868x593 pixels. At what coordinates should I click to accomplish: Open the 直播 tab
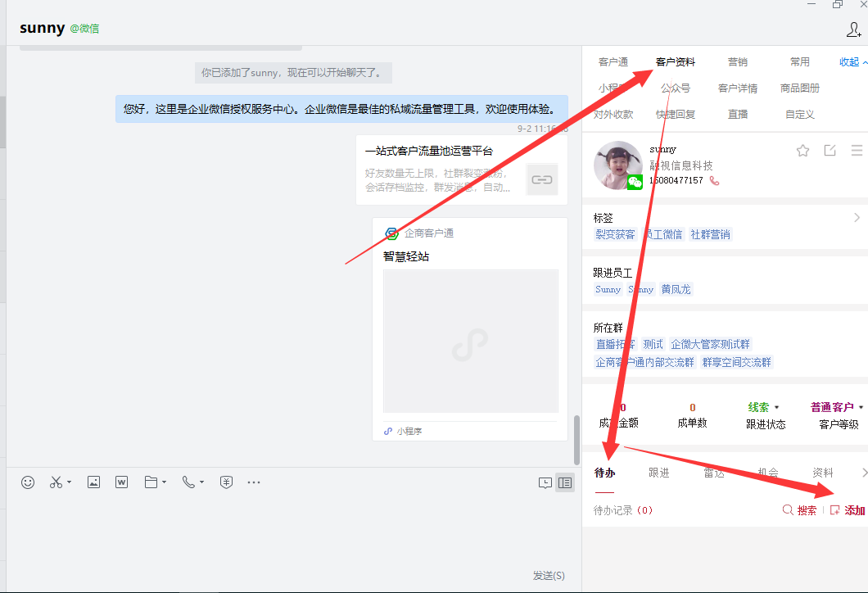click(x=737, y=114)
